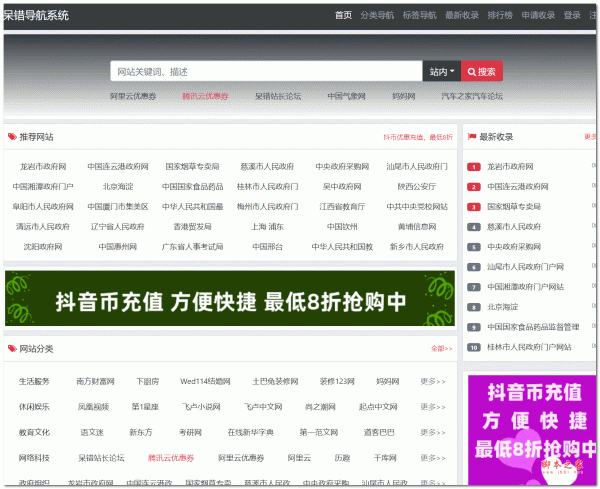
Task: Open 新乡市人民政府 in recommended sites
Action: click(x=417, y=246)
